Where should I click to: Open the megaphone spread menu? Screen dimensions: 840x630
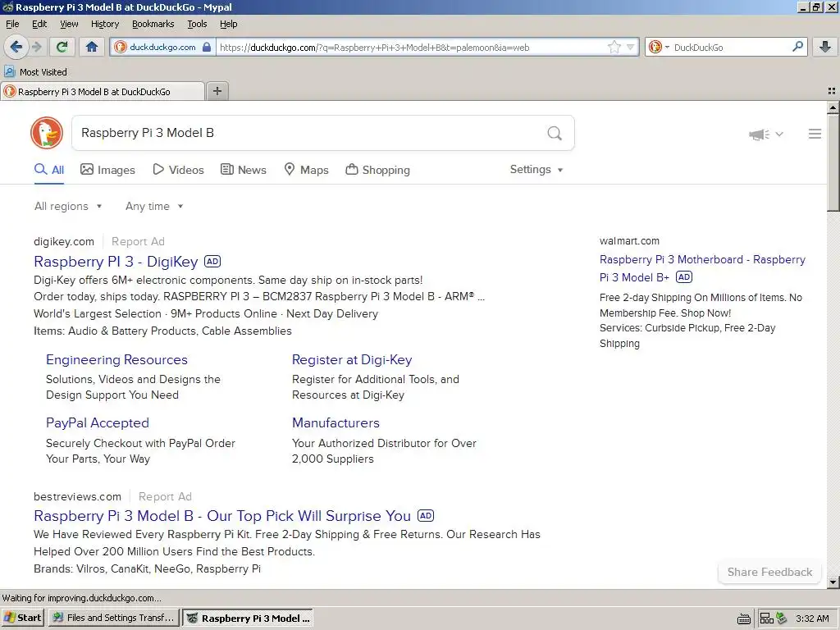coord(765,134)
